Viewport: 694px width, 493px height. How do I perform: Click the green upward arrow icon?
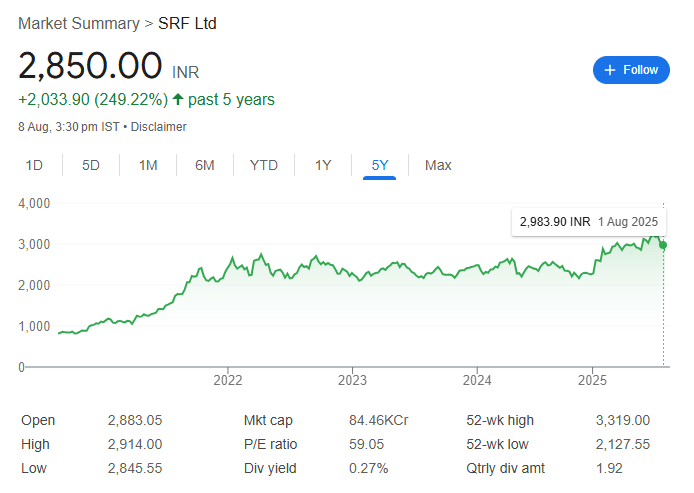[x=178, y=99]
